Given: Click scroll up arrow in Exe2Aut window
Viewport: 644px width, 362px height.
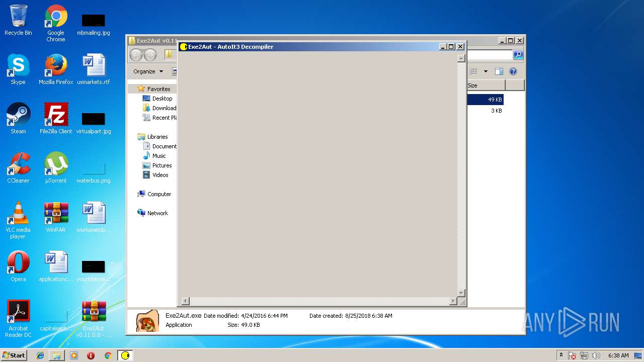Looking at the screenshot, I should (461, 59).
